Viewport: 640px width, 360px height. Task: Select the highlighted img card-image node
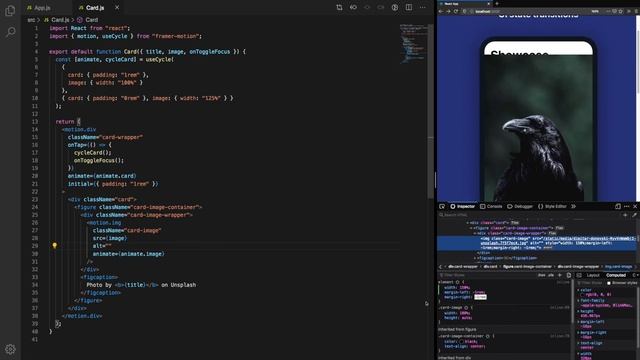536,243
